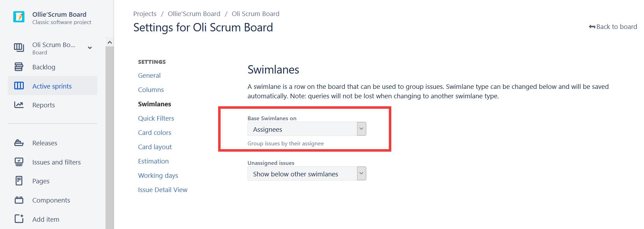The width and height of the screenshot is (644, 229).
Task: Click the Add item plus icon
Action: 19,219
